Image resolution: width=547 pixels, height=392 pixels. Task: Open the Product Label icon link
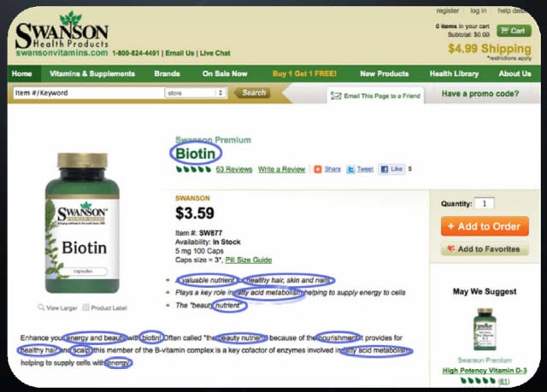click(85, 307)
